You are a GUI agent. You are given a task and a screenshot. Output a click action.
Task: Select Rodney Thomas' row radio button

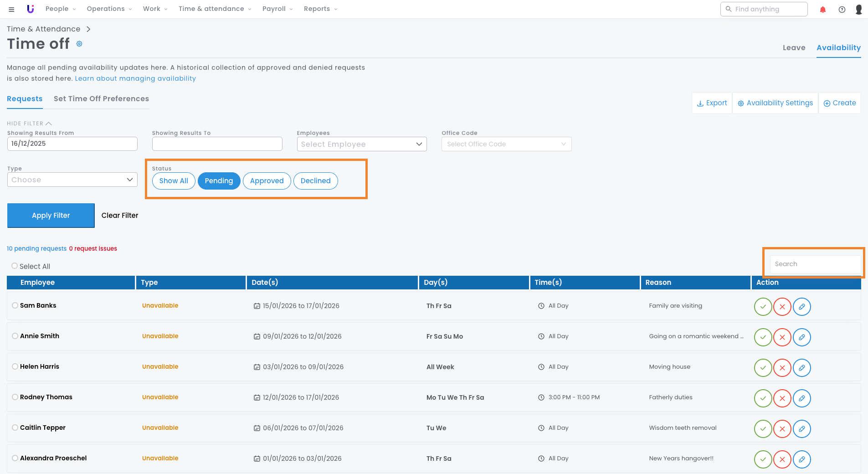(x=15, y=397)
